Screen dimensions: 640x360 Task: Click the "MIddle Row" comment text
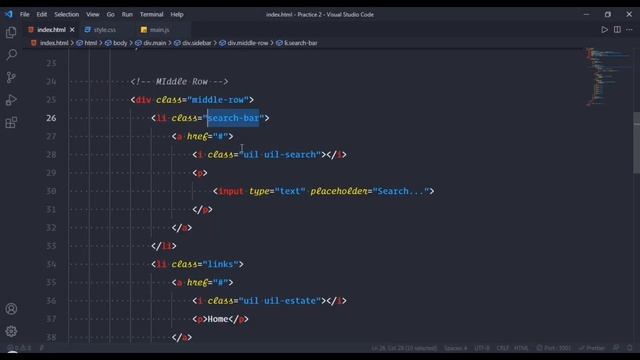click(x=182, y=81)
